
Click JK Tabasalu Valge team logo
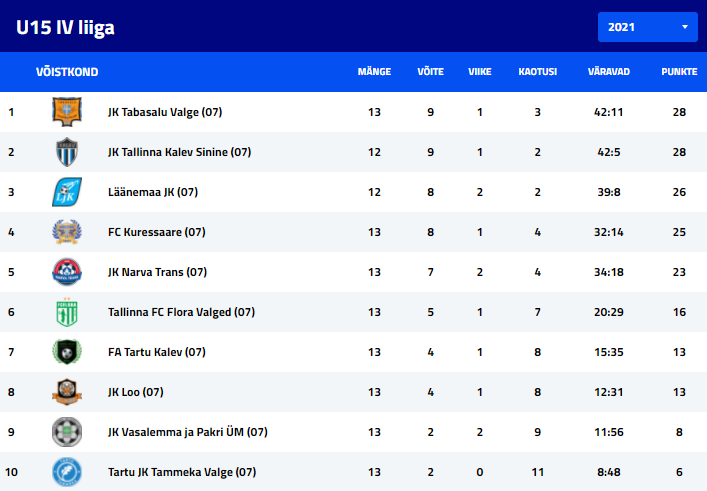[x=67, y=112]
